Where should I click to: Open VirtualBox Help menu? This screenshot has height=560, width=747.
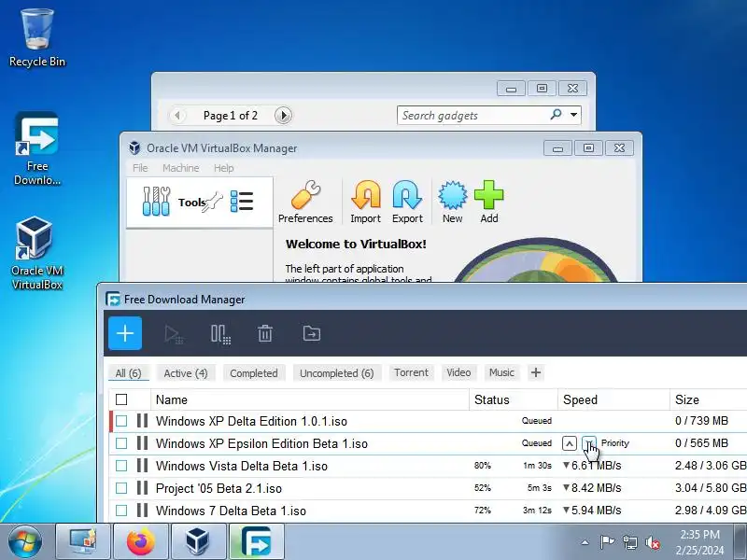coord(223,168)
